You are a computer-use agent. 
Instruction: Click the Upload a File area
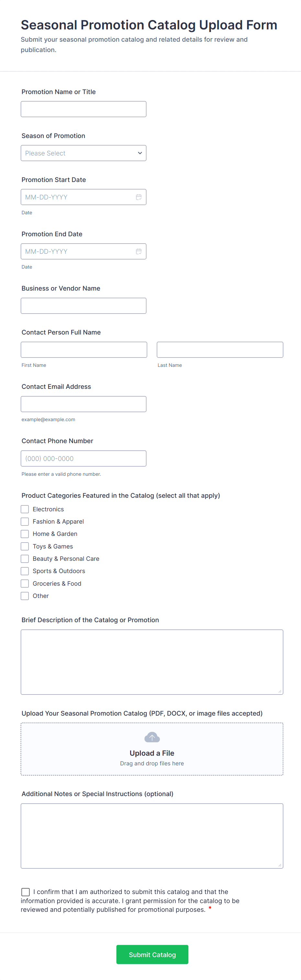152,753
